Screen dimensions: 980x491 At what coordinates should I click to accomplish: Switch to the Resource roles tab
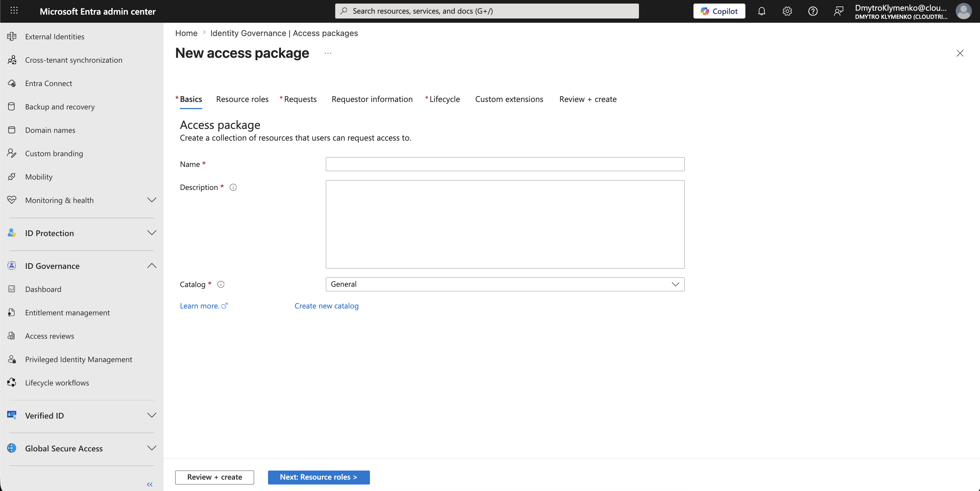tap(242, 99)
